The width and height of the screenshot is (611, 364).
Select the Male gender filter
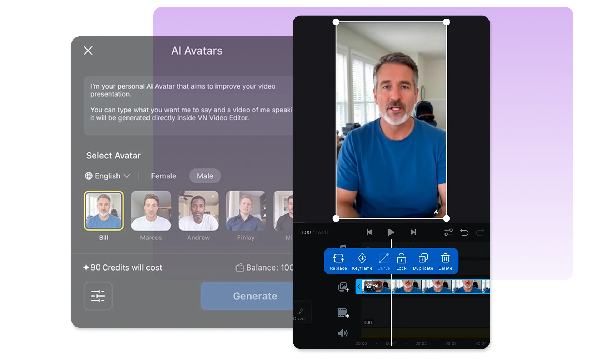[205, 176]
